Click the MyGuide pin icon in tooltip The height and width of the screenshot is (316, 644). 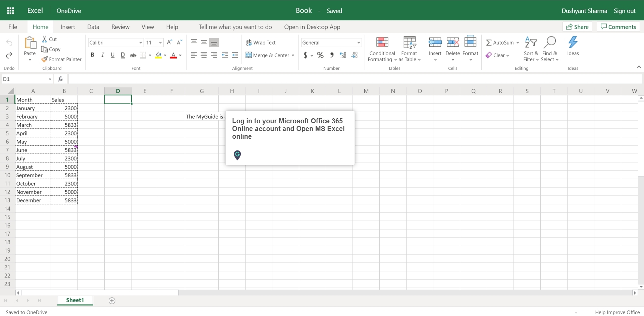coord(237,155)
